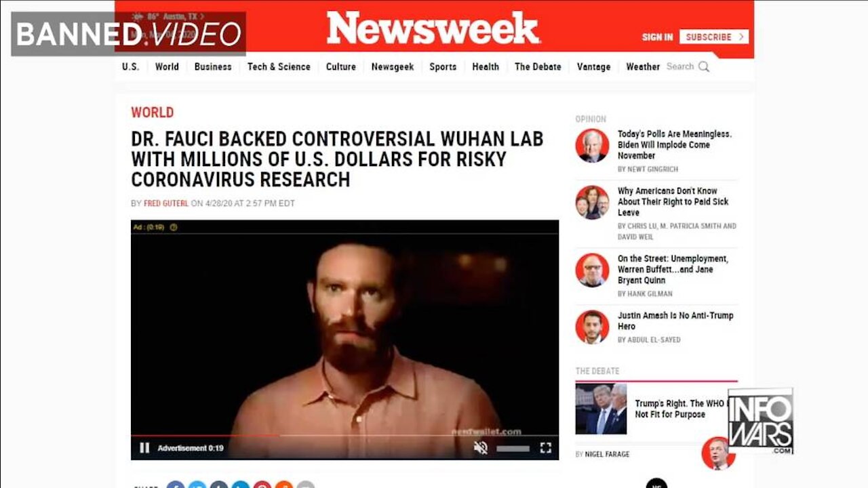This screenshot has width=868, height=488.
Task: Click Nigel Farage's circular portrait
Action: tap(718, 453)
